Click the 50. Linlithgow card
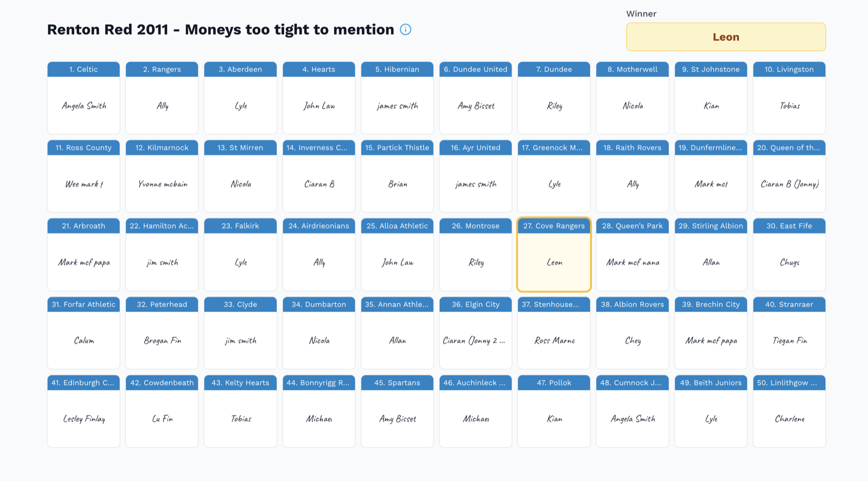 click(789, 411)
